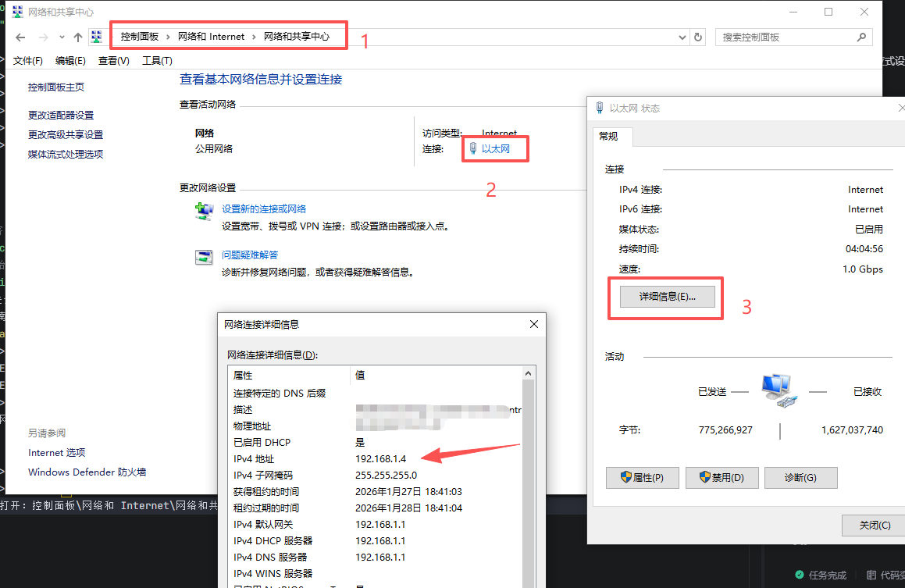The image size is (905, 588).
Task: Maximize the 网络和共享中心 window
Action: click(x=828, y=12)
